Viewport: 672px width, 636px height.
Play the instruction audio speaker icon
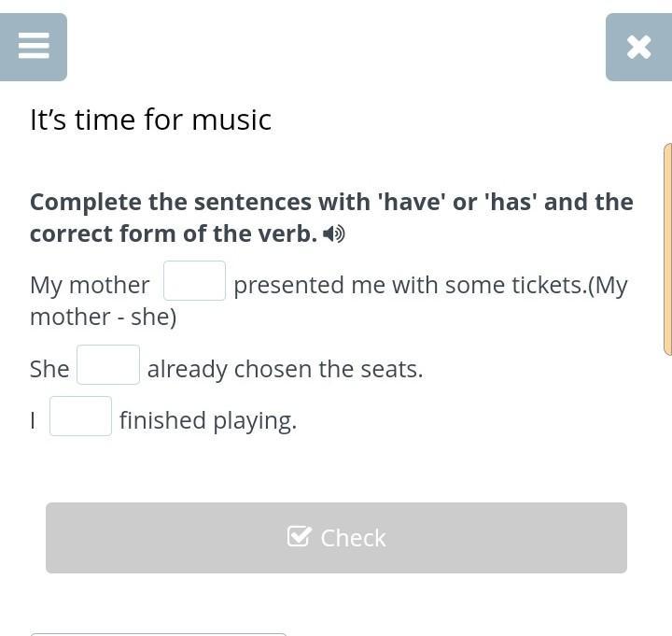tap(333, 234)
